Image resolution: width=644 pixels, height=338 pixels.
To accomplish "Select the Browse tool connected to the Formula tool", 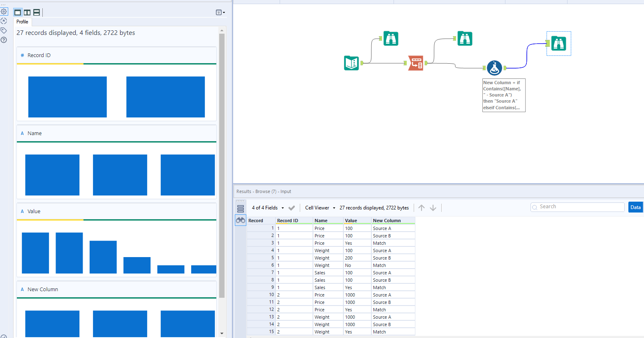I will (x=558, y=43).
